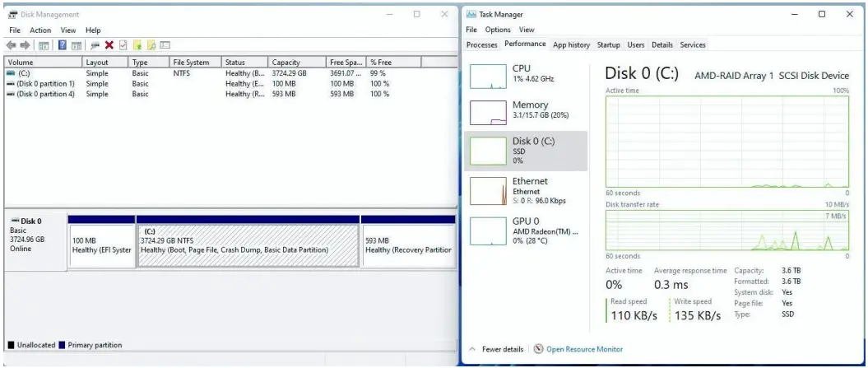The width and height of the screenshot is (868, 368).
Task: Open Help menu in Disk Management
Action: (x=93, y=30)
